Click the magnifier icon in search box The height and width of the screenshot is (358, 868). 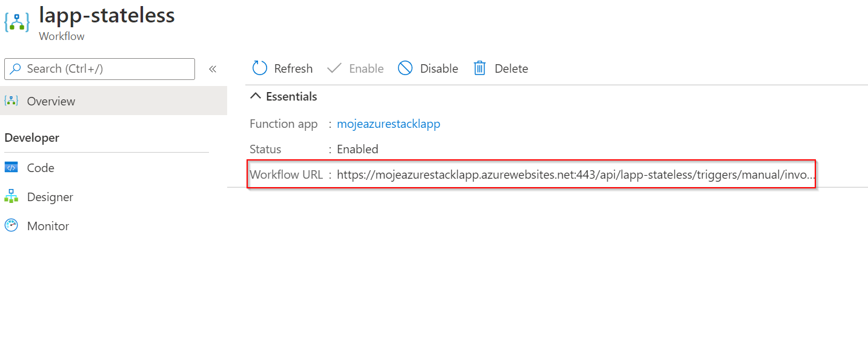tap(16, 69)
